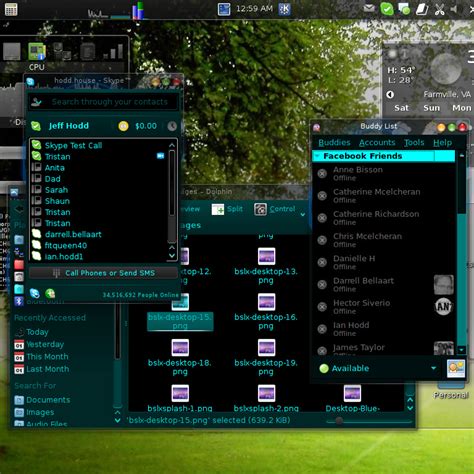
Task: Click the Skype search contacts field
Action: [103, 102]
